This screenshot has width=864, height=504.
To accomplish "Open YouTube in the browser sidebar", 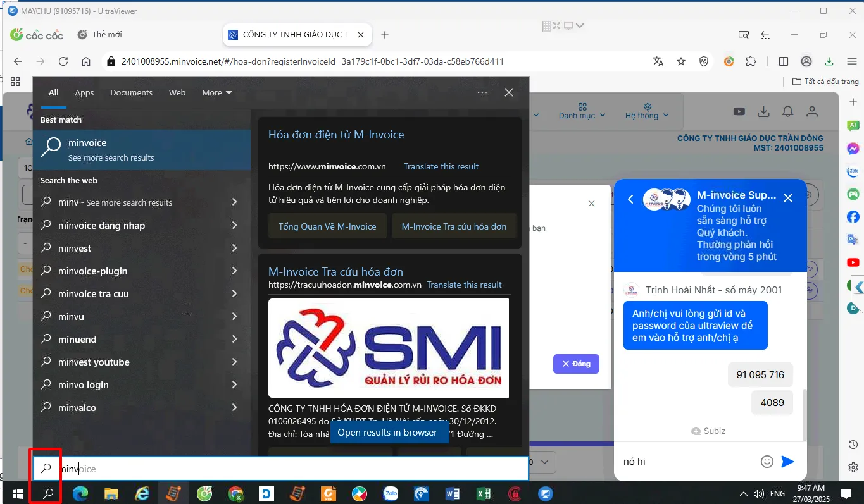I will tap(853, 262).
